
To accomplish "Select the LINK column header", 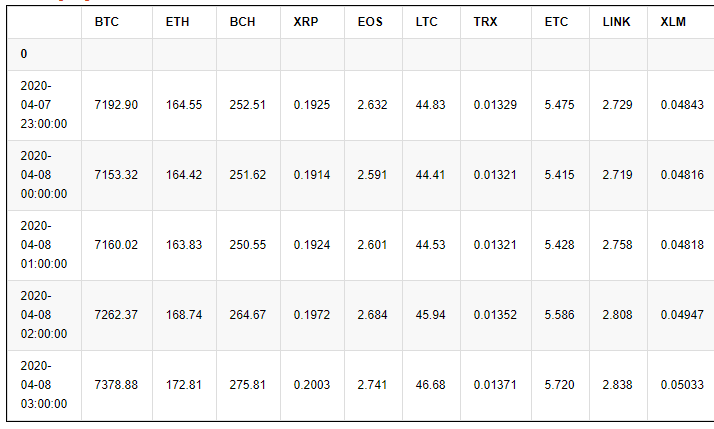I will [x=616, y=22].
